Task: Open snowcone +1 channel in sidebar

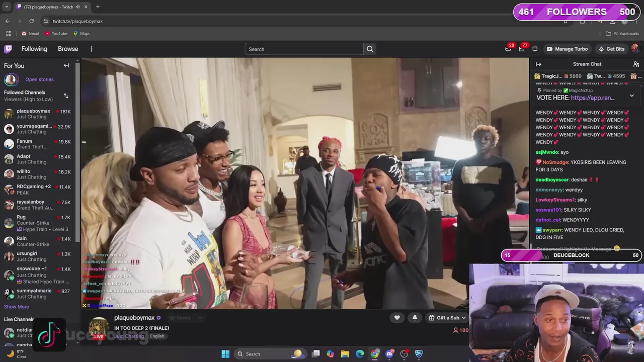Action: (x=38, y=275)
